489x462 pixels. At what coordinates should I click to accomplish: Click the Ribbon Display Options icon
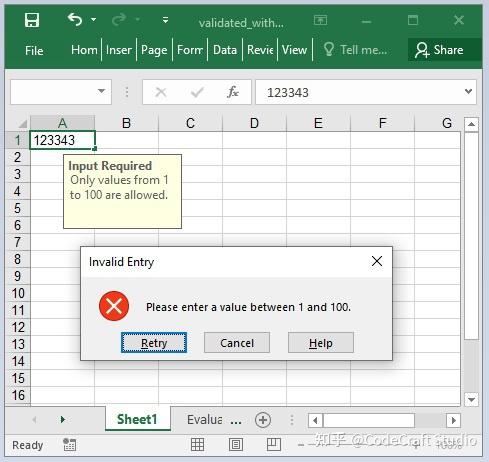point(320,20)
